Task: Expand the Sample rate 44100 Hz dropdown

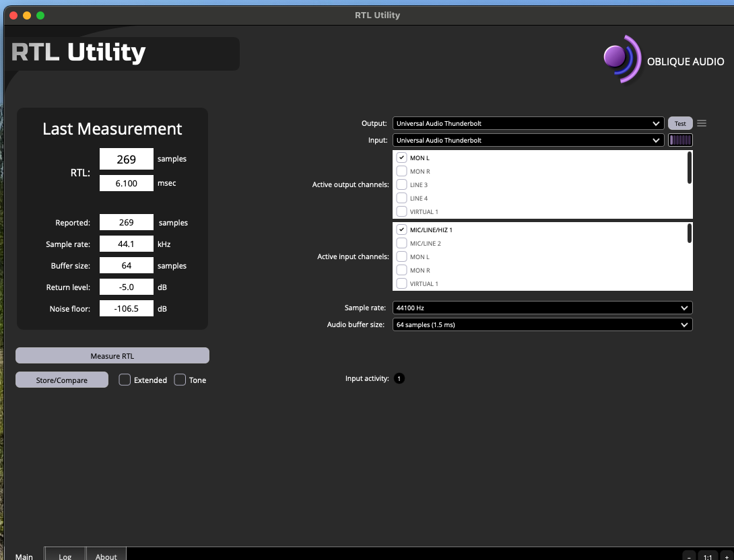Action: pos(543,308)
